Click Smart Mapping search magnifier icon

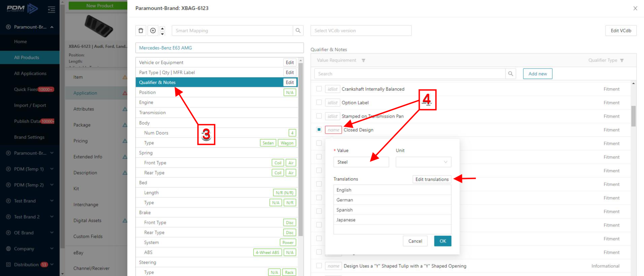pos(298,31)
